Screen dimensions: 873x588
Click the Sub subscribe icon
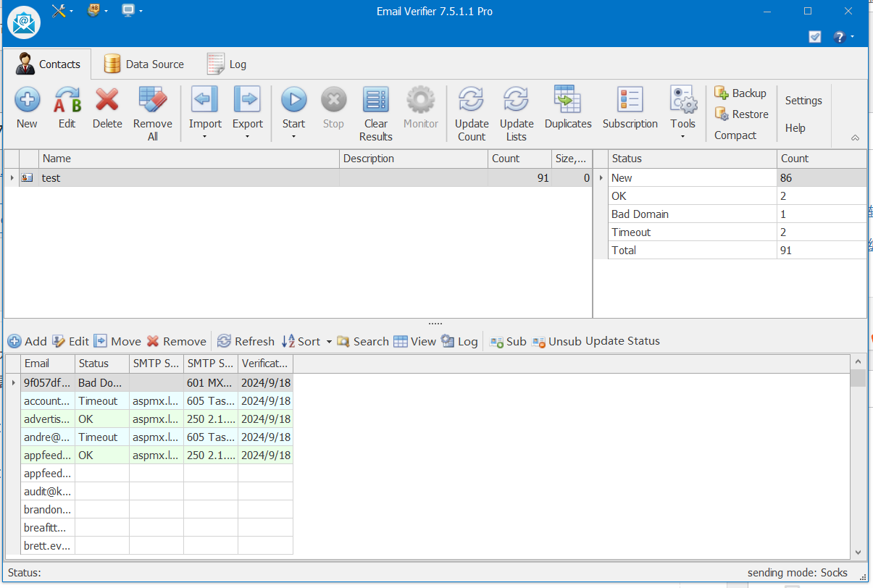click(497, 342)
